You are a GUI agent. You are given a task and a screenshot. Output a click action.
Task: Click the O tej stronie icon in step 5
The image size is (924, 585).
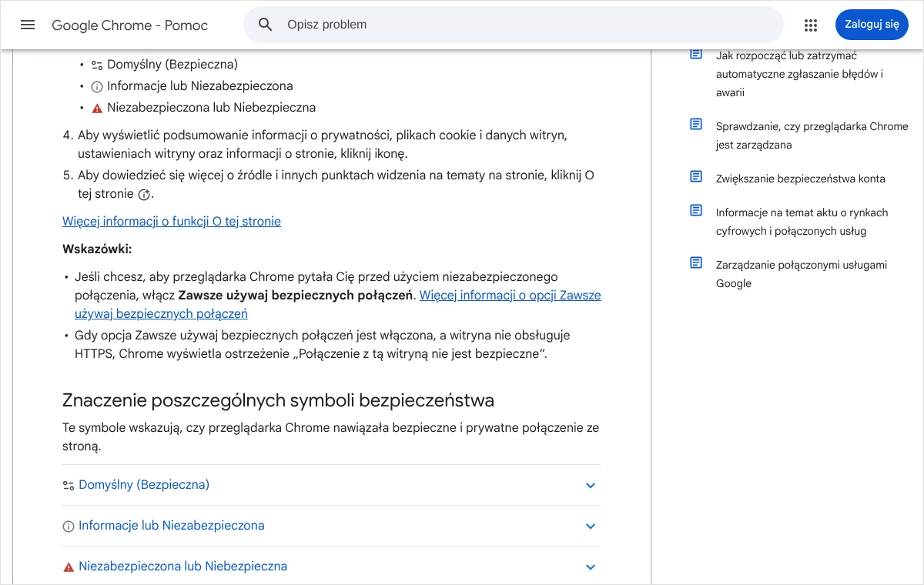(x=144, y=195)
